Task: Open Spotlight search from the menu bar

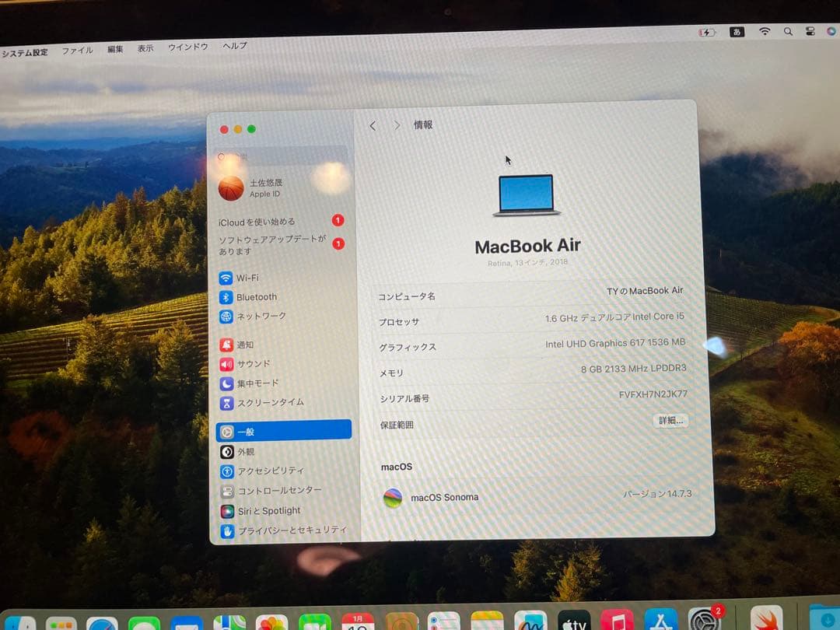Action: point(788,31)
